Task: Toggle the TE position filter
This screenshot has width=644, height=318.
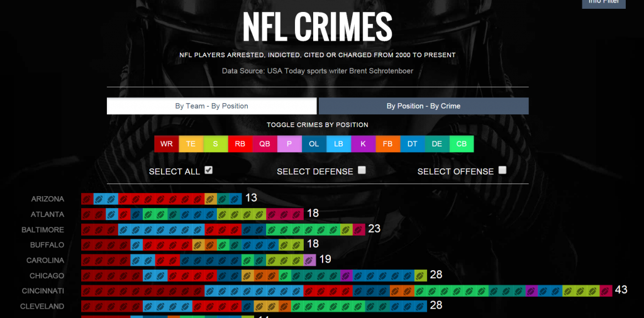Action: tap(191, 144)
